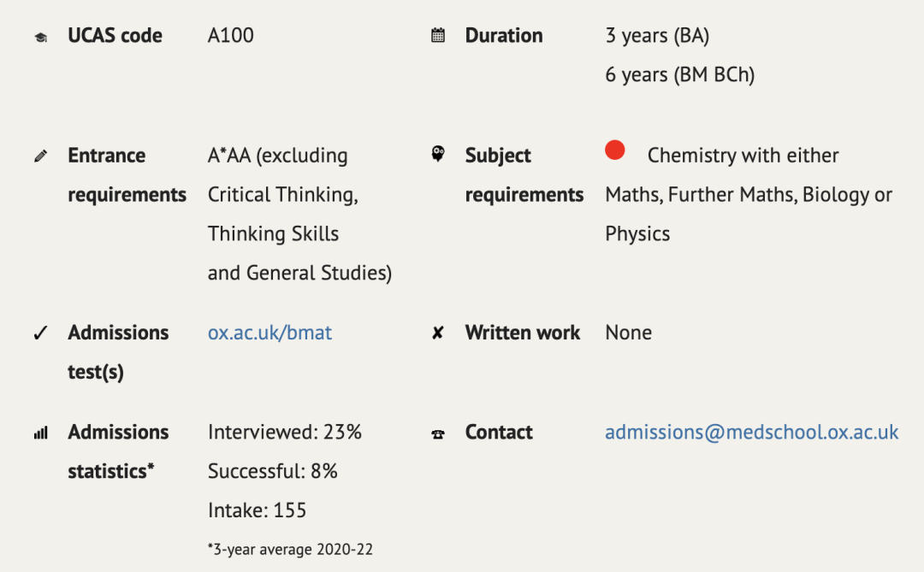This screenshot has width=924, height=572.
Task: Click the telephone icon next to Contact
Action: tap(438, 434)
